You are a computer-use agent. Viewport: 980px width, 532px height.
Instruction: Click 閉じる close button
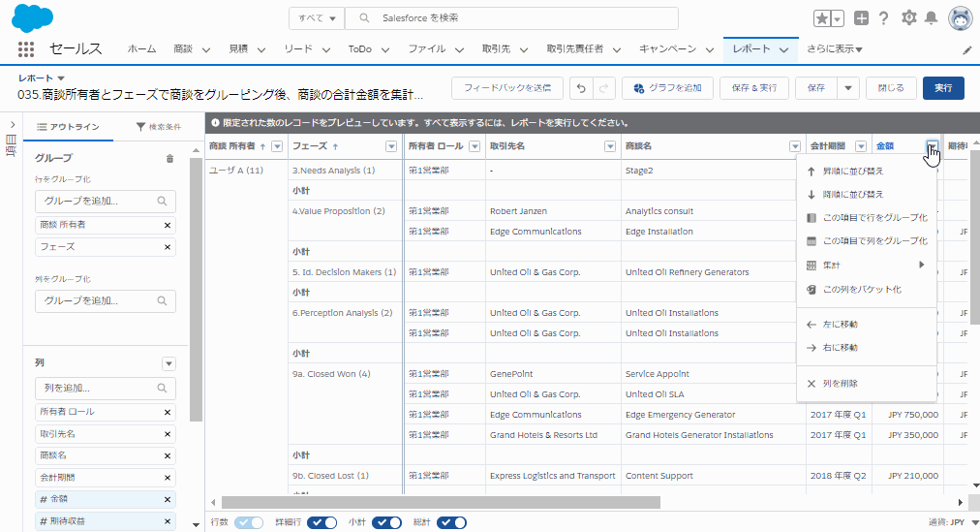[x=891, y=88]
